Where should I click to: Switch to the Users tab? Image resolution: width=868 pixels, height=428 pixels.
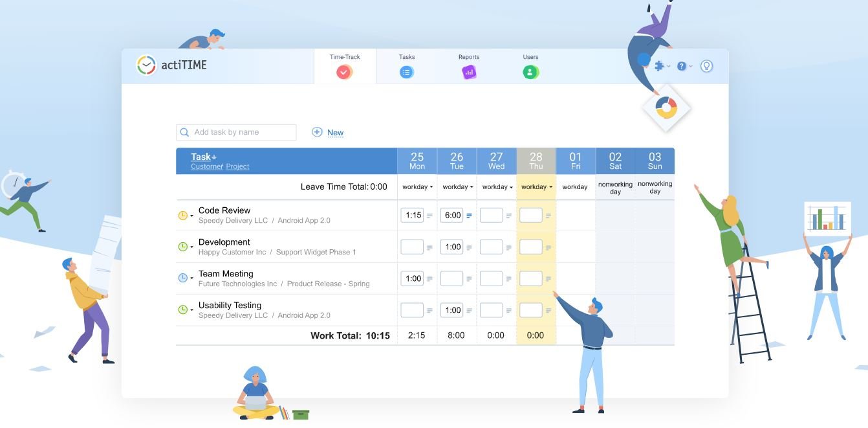coord(531,67)
